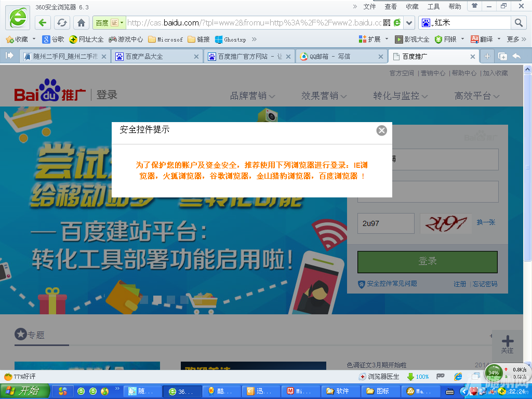
Task: Open the 收藏 favorites star button
Action: coord(17,39)
